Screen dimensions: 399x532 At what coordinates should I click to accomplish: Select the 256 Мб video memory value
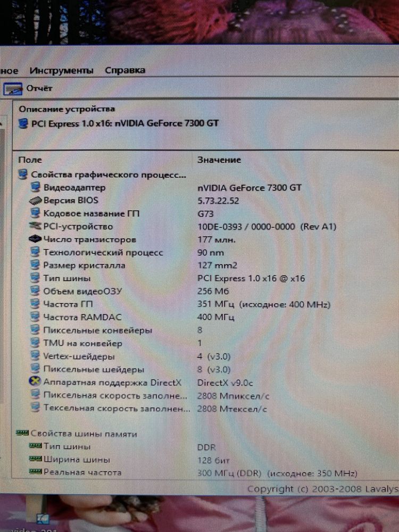[213, 291]
